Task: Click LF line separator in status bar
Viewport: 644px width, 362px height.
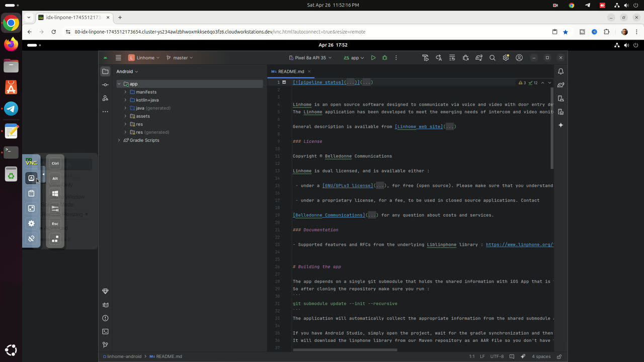Action: (x=482, y=356)
